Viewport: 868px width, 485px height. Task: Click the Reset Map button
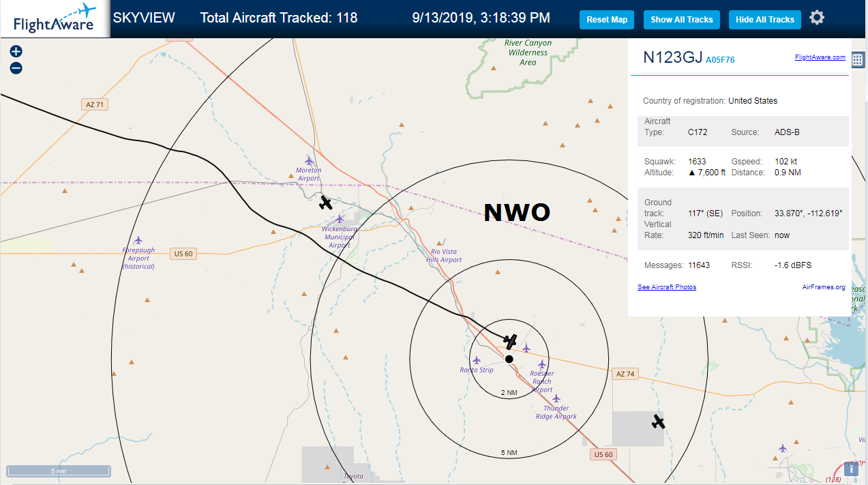pyautogui.click(x=607, y=20)
